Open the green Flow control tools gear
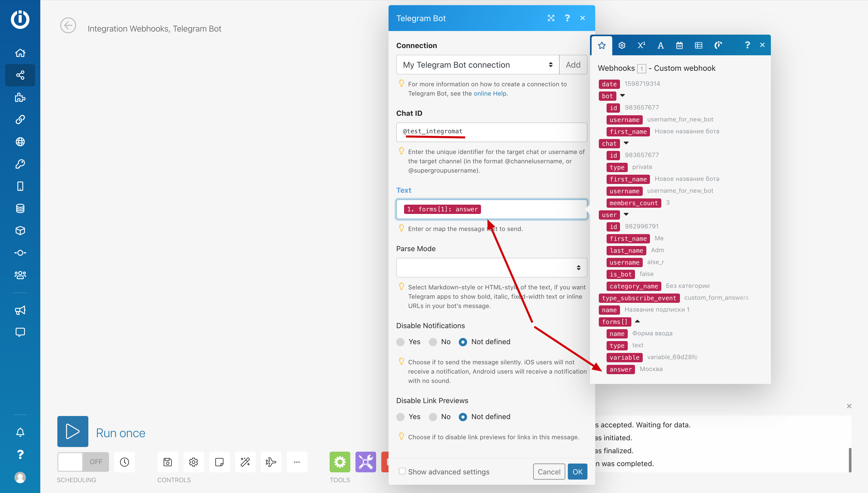This screenshot has height=493, width=868. coord(340,462)
